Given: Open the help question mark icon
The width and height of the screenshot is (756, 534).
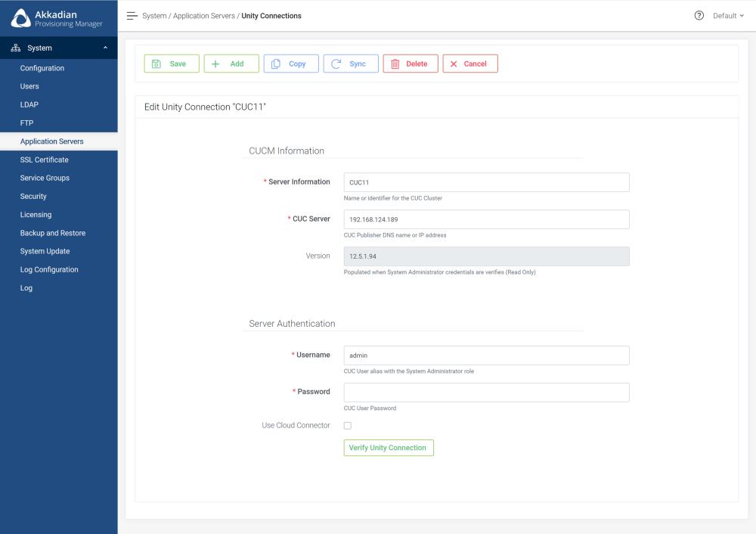Looking at the screenshot, I should click(x=699, y=15).
